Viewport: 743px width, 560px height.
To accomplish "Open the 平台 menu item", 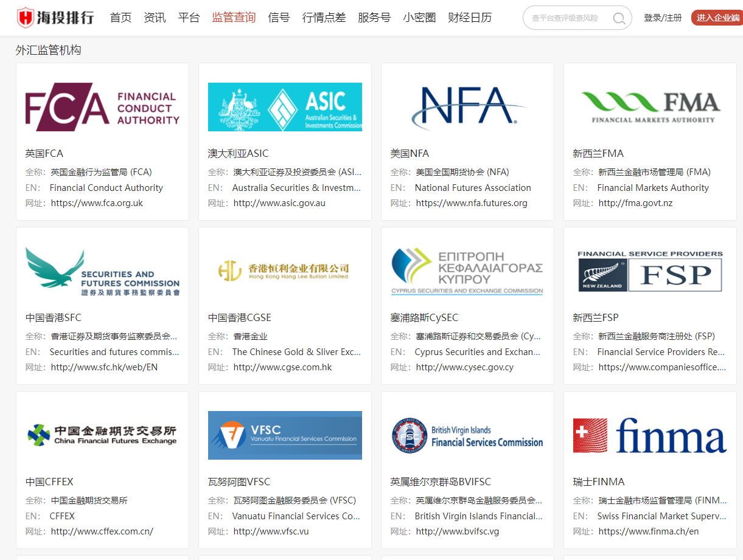I will pos(189,18).
